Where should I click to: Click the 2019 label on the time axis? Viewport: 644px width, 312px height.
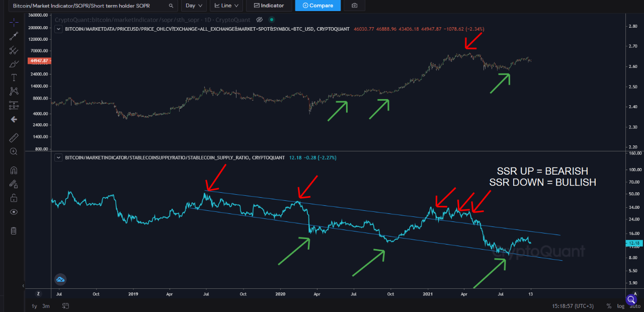[133, 293]
